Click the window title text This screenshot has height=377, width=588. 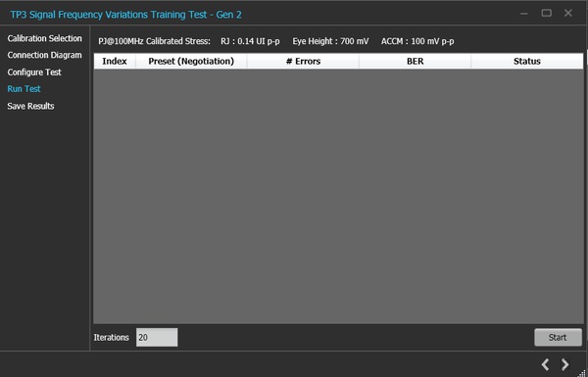(x=126, y=15)
